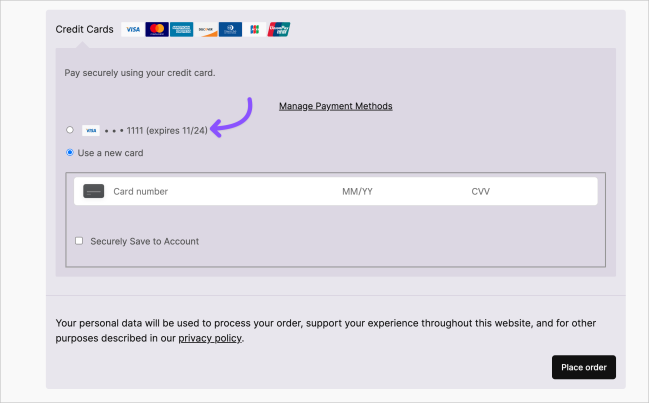Image resolution: width=649 pixels, height=403 pixels.
Task: Click the Securely Save to Account label text
Action: 144,241
